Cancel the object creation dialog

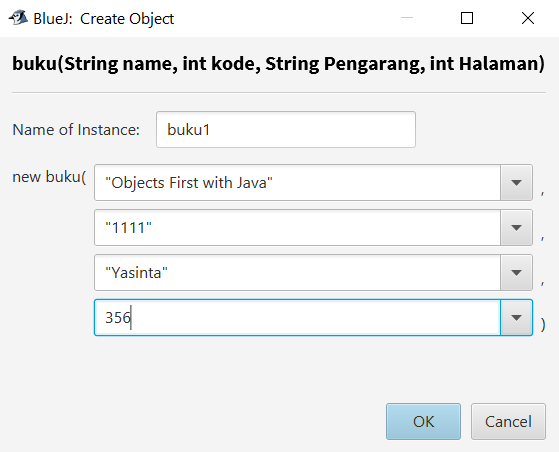[508, 421]
